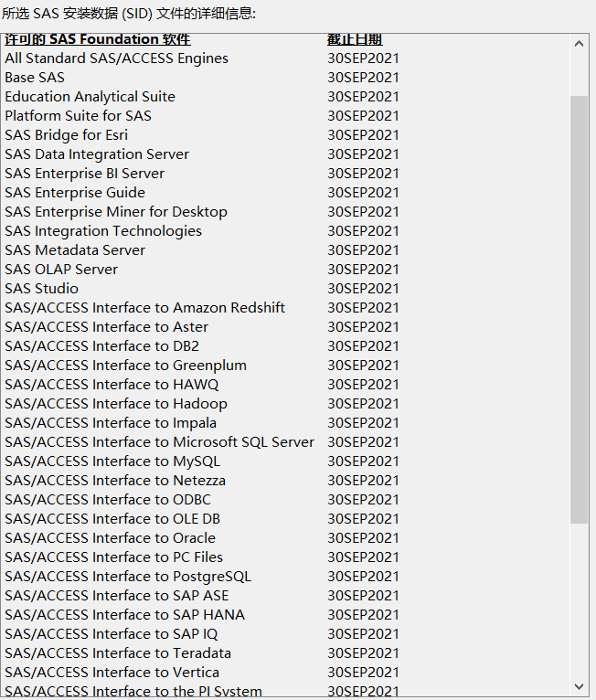
Task: Click the 所选 SAS 安装数据 (SID) 文件的详细信息 label
Action: coord(129,14)
